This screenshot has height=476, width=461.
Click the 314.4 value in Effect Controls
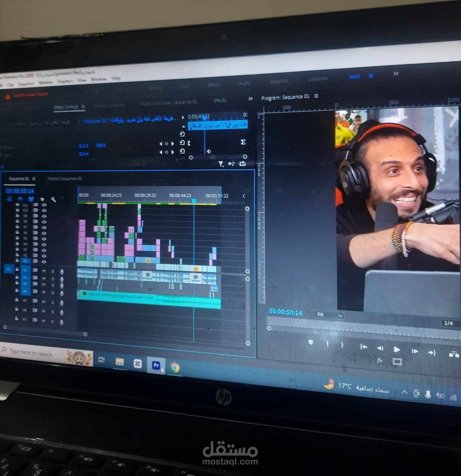[84, 154]
